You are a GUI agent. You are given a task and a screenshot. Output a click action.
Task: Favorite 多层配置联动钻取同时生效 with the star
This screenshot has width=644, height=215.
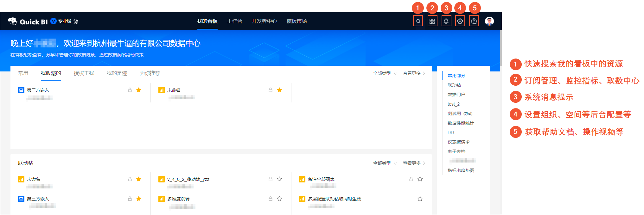point(420,199)
